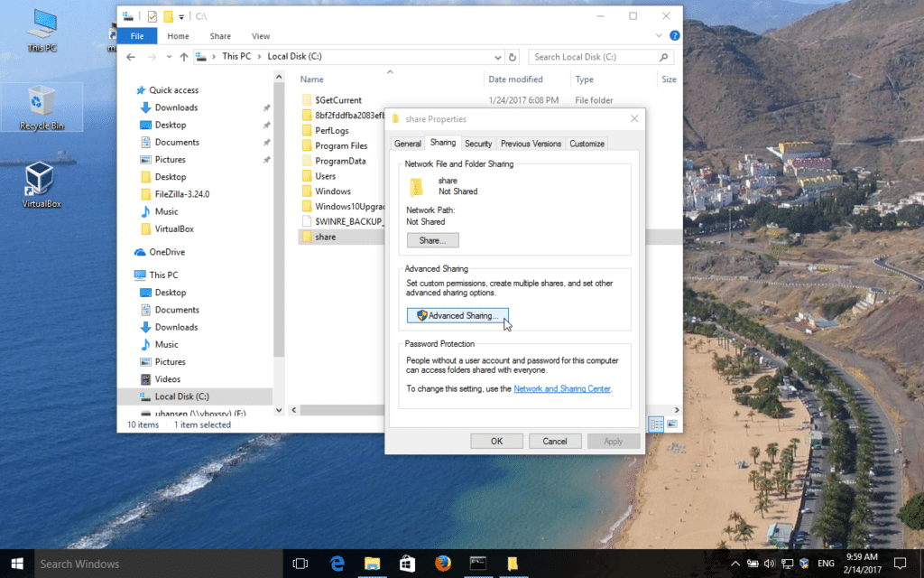
Task: Open the View ribbon tab
Action: [x=261, y=36]
